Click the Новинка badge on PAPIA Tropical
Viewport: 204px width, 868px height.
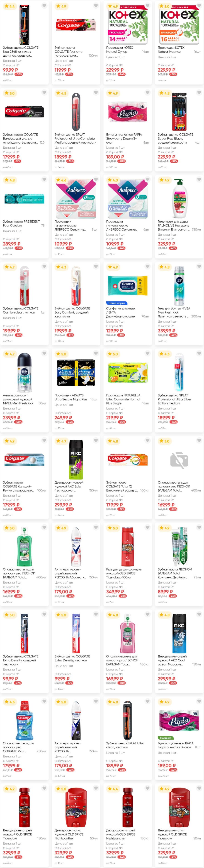coord(165,738)
